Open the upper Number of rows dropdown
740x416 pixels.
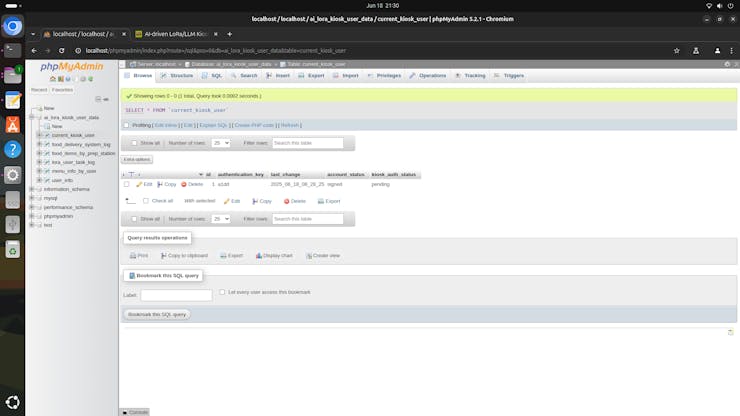pos(220,143)
